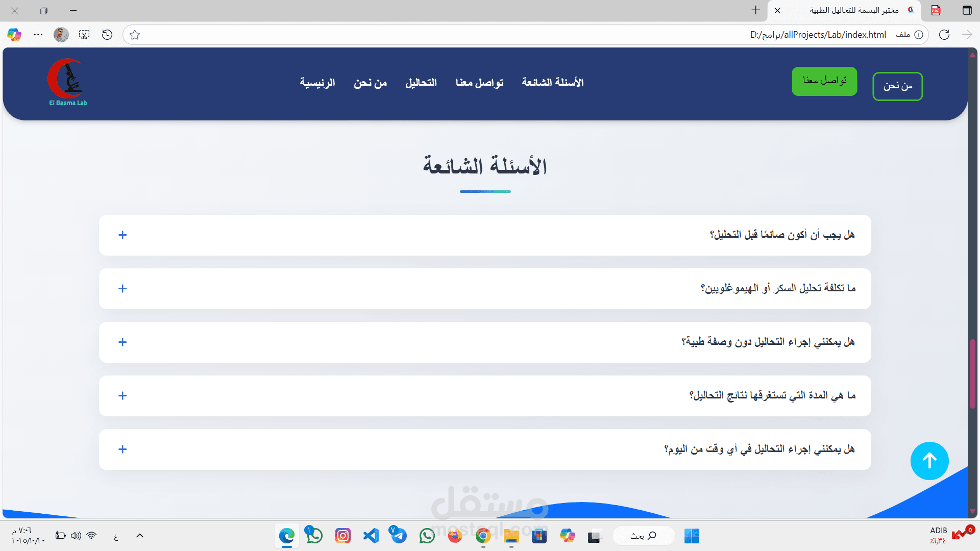Open the Copilot icon in browser toolbar
The width and height of the screenshot is (980, 551).
[14, 35]
